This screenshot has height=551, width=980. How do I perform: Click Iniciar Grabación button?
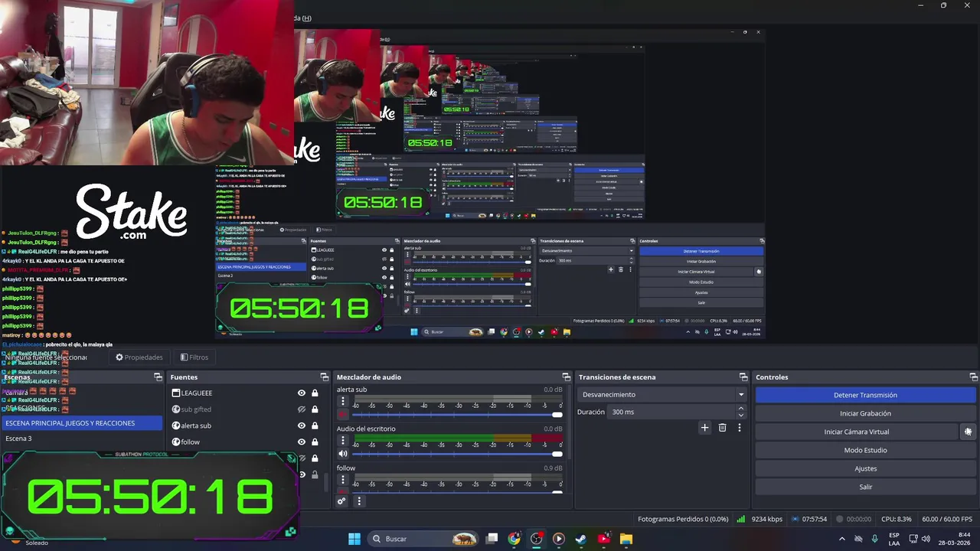coord(865,413)
